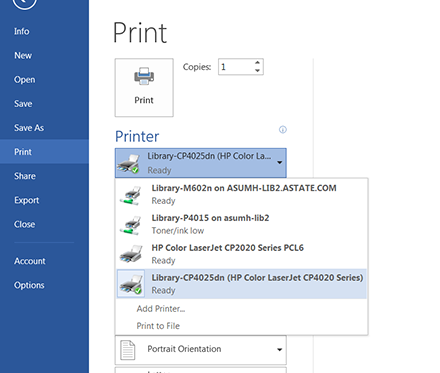440x373 pixels.
Task: Open the Share page
Action: pyautogui.click(x=25, y=176)
